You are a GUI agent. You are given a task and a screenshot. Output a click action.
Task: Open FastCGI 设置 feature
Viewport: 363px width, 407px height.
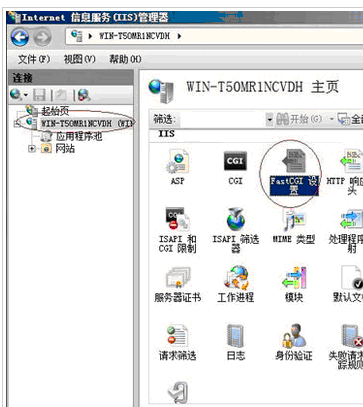(293, 171)
